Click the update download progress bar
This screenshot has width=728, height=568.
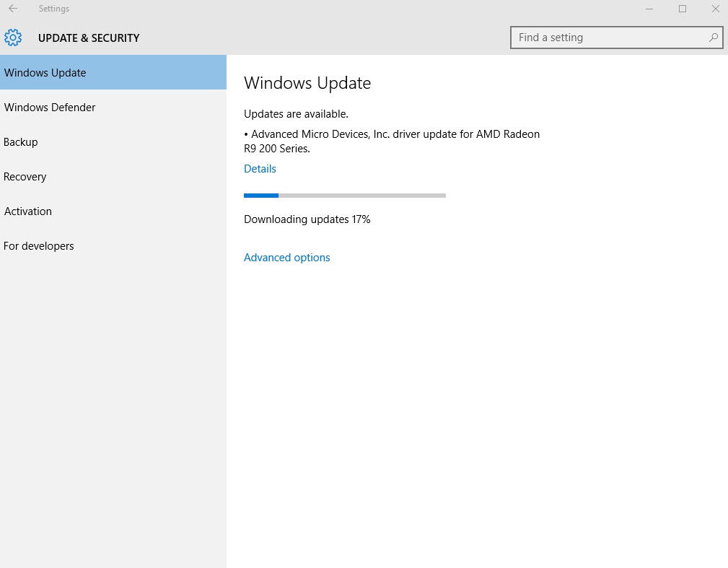344,195
